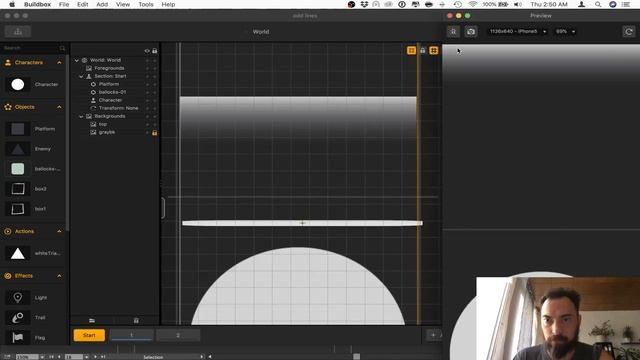Screen dimensions: 640x360
Task: Click the asset search field
Action: point(34,48)
